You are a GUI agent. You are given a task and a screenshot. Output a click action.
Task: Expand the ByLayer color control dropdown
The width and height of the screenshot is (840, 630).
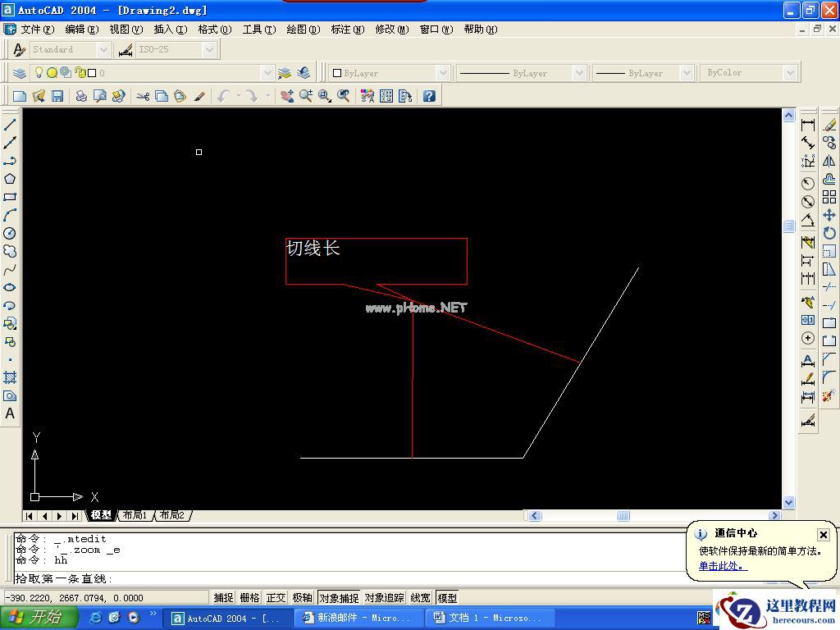click(x=444, y=73)
